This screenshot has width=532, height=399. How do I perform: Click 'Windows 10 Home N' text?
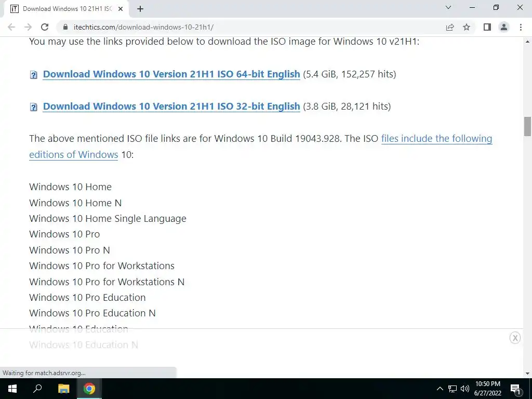[75, 203]
